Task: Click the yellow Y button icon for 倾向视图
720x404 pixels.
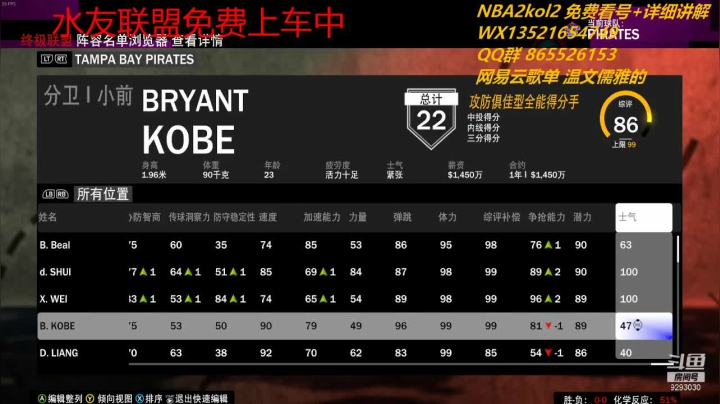Action: click(x=90, y=398)
